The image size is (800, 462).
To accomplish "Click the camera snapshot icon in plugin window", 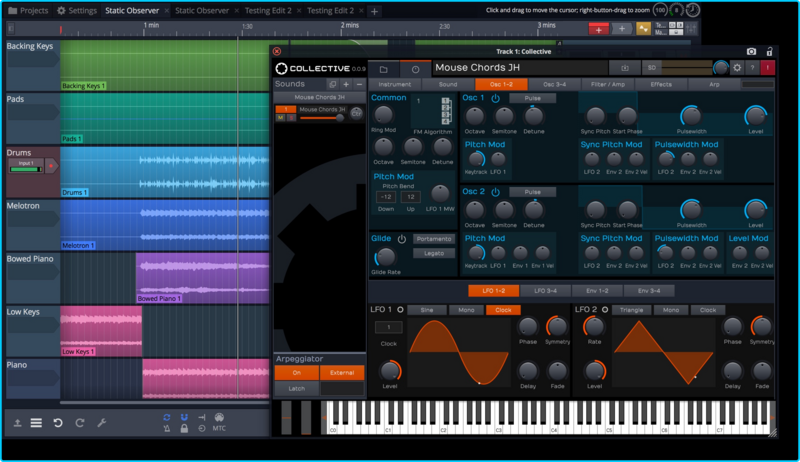I will tap(751, 52).
